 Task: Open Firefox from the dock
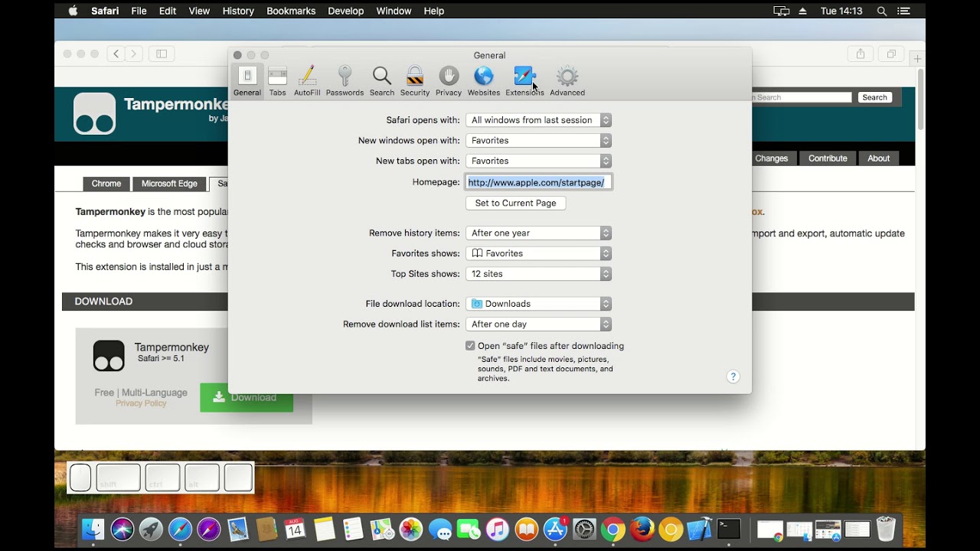tap(642, 529)
